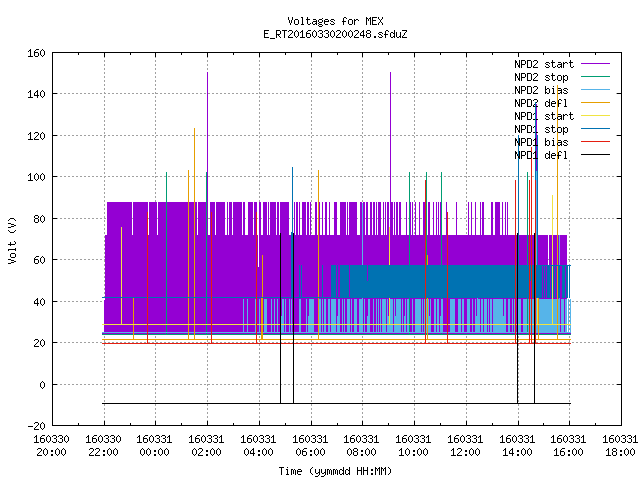Screen dimensions: 640x480
Task: Click the orange NPD2 defl legend line
Action: pyautogui.click(x=595, y=103)
